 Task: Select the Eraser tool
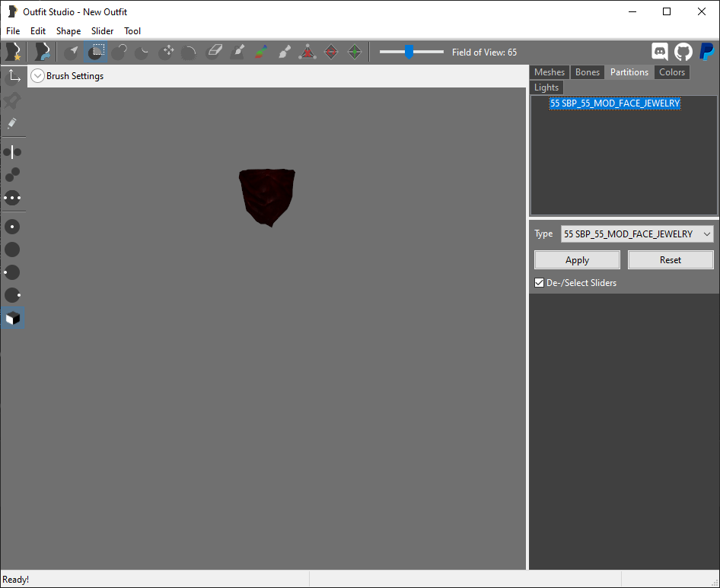(214, 52)
